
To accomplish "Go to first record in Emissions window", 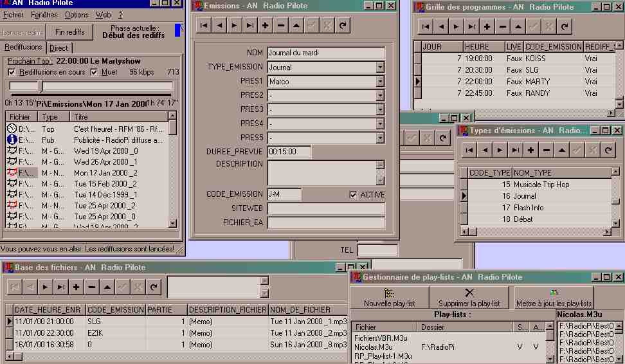I will [204, 26].
